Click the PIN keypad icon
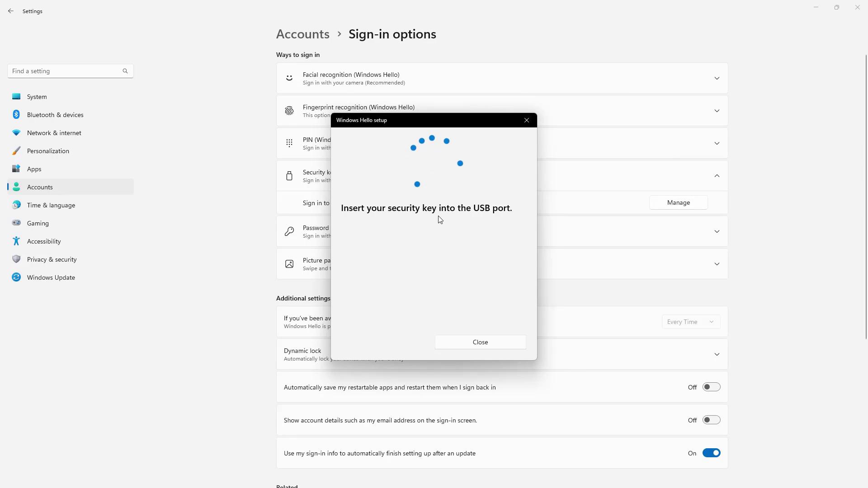Screen dimensions: 868x488 point(289,143)
